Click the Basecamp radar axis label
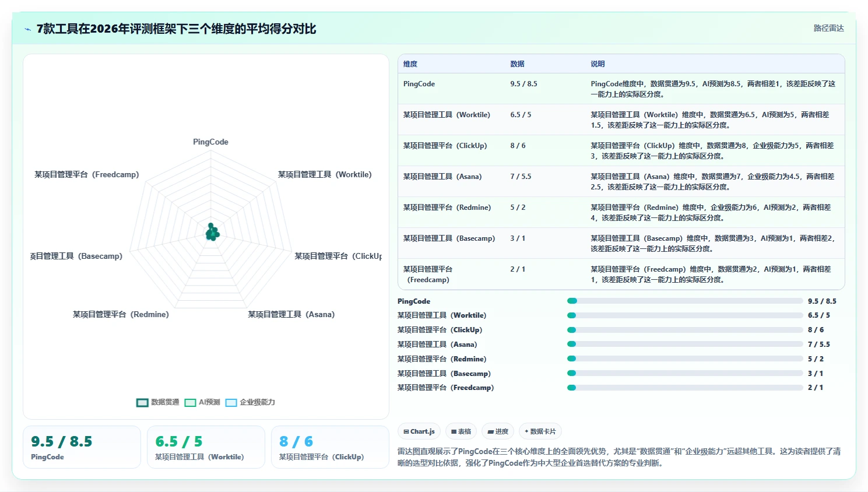This screenshot has width=868, height=492. coord(76,256)
